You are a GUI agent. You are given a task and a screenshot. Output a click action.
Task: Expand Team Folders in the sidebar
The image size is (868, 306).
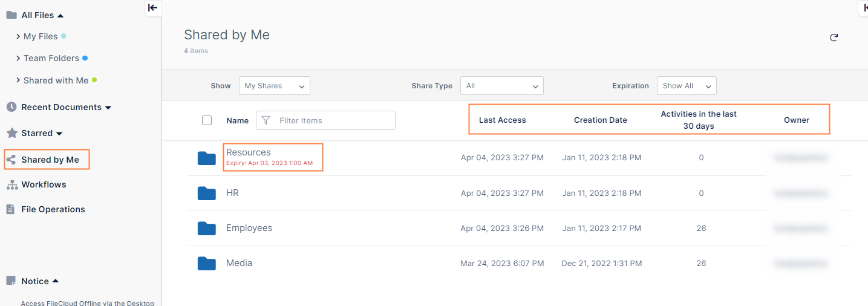[18, 58]
